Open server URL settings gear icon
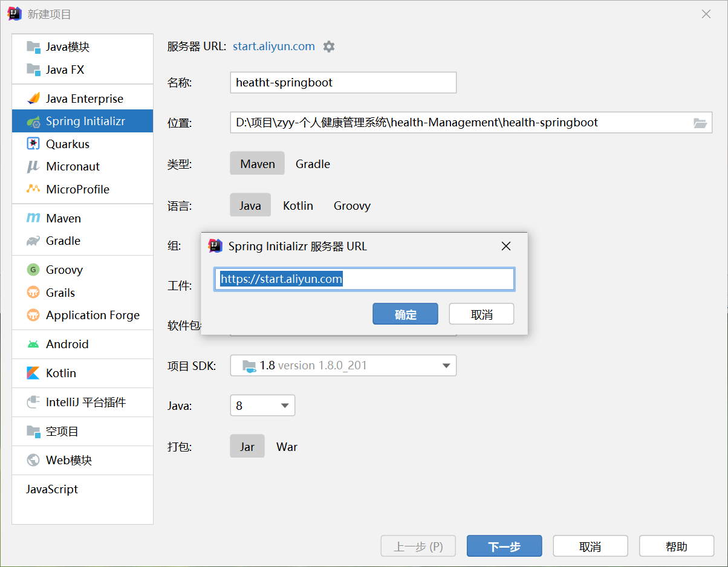This screenshot has height=567, width=728. pyautogui.click(x=329, y=47)
